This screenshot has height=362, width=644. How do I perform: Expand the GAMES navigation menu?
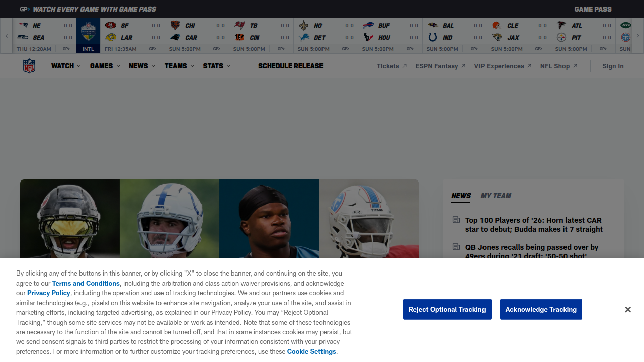point(105,66)
